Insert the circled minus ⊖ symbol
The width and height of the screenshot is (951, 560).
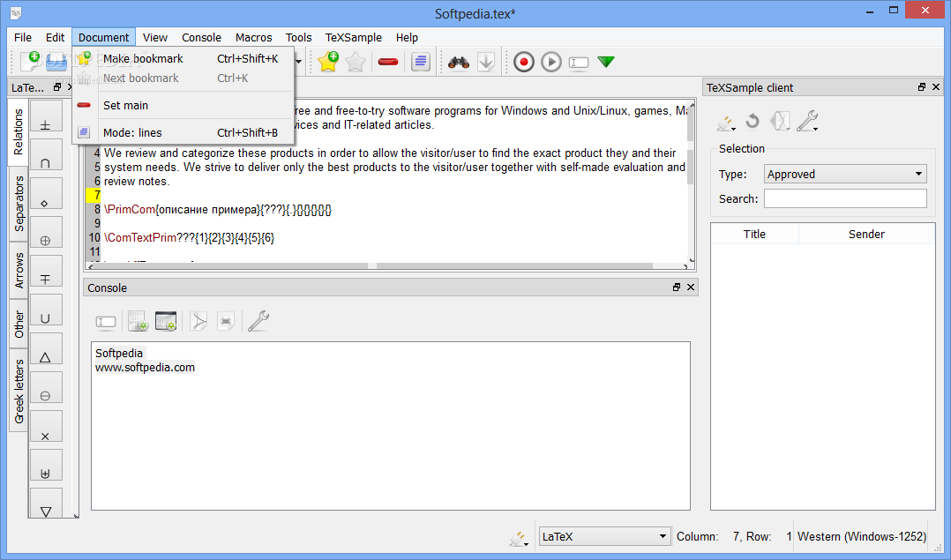tap(46, 388)
